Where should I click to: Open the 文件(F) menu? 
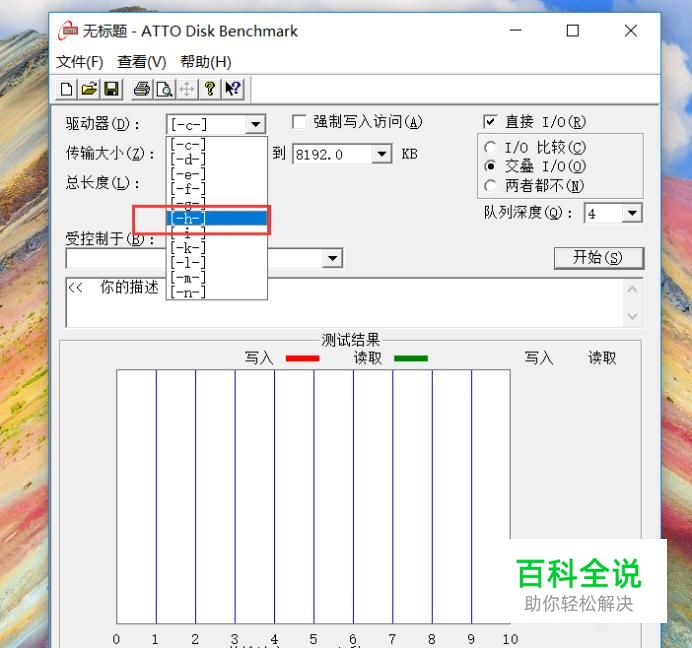pos(80,62)
